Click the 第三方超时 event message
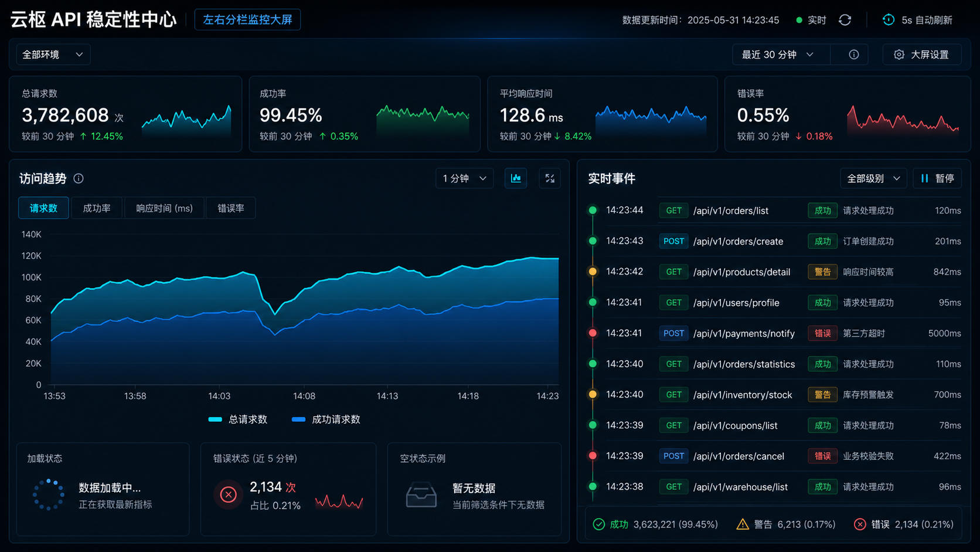This screenshot has height=552, width=980. (x=864, y=333)
